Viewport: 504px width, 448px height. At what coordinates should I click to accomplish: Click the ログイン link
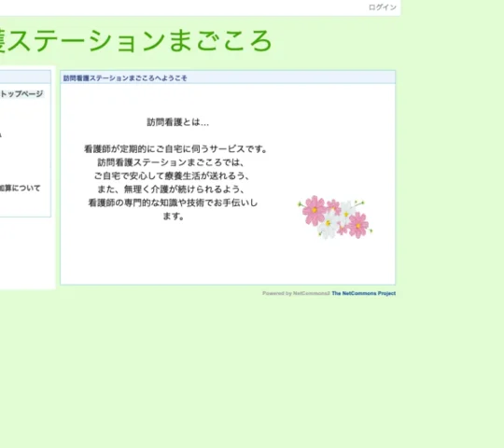[382, 7]
